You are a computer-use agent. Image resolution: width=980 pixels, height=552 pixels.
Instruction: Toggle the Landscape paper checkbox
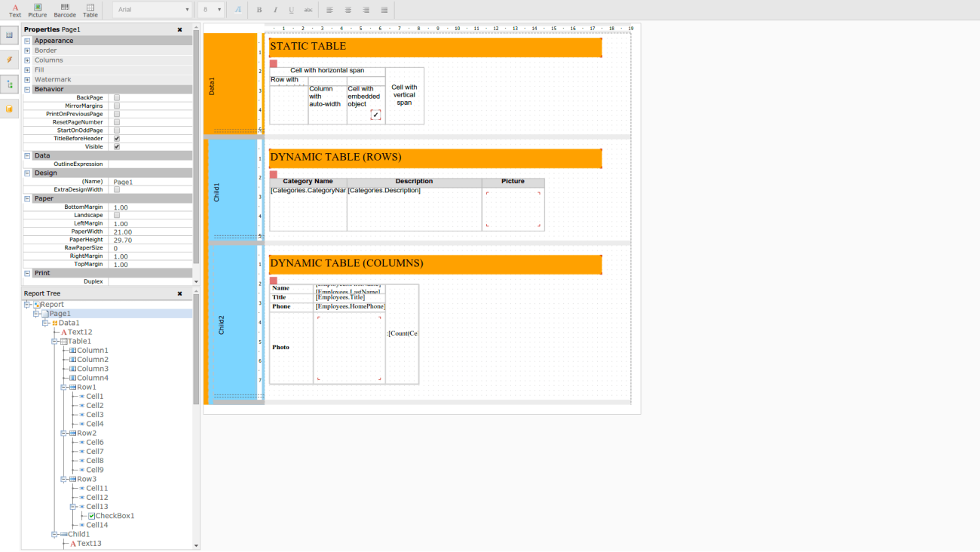[x=117, y=216]
